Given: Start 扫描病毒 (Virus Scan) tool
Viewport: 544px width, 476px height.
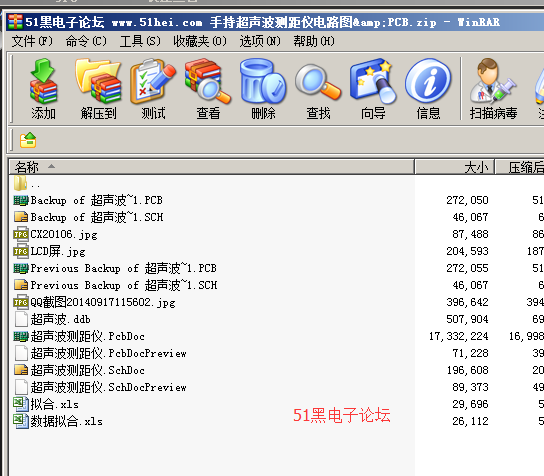Looking at the screenshot, I should click(x=493, y=89).
